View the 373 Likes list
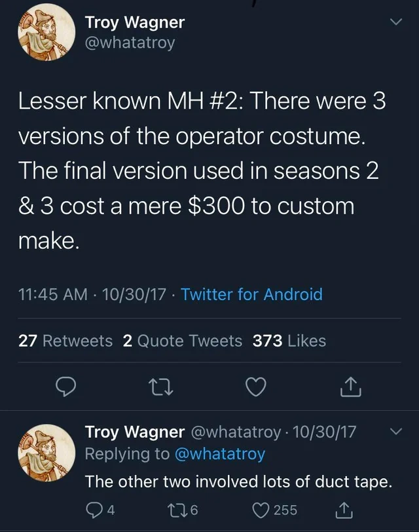Viewport: 419px width, 532px height. coord(289,341)
